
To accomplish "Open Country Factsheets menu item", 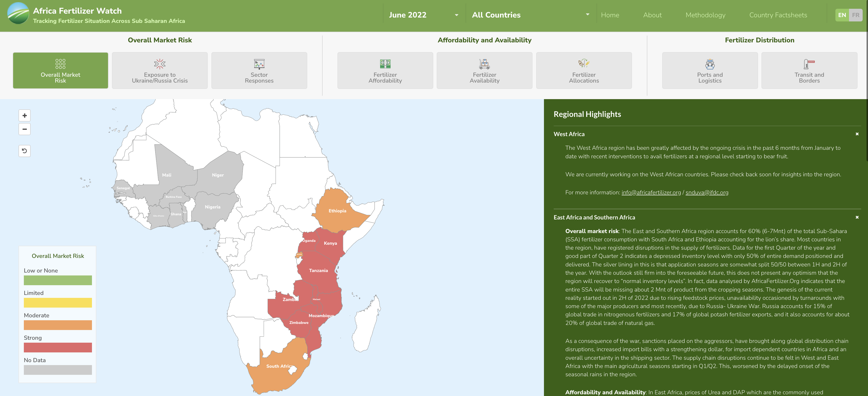I will click(778, 15).
